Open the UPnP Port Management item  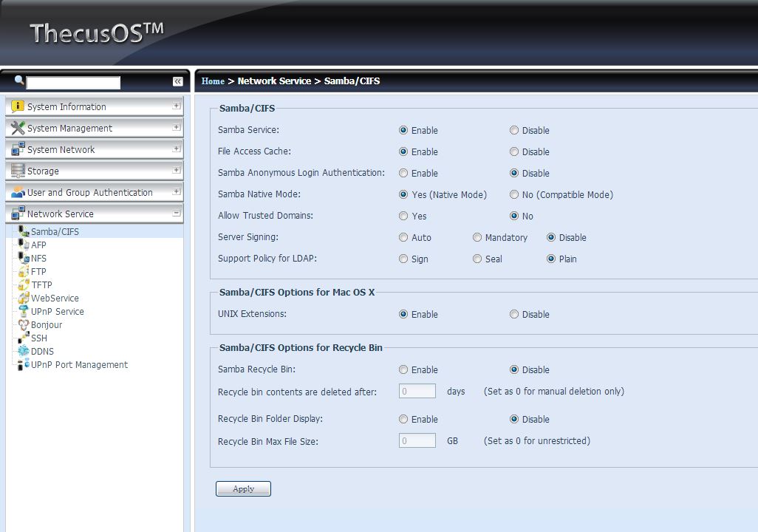(x=79, y=365)
